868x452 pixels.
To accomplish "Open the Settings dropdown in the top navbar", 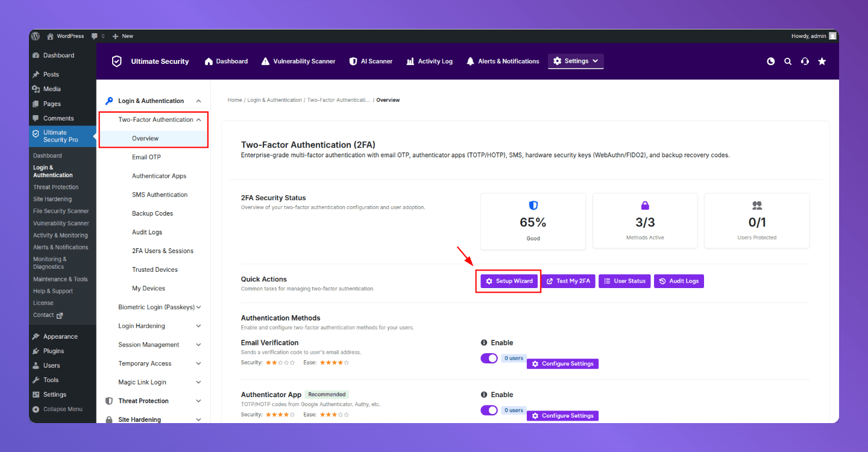I will pyautogui.click(x=576, y=61).
